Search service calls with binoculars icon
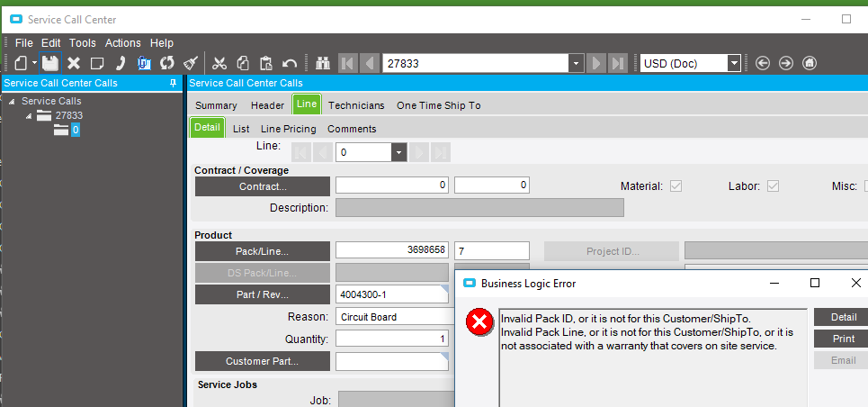Screen dimensions: 868x407 [x=323, y=63]
